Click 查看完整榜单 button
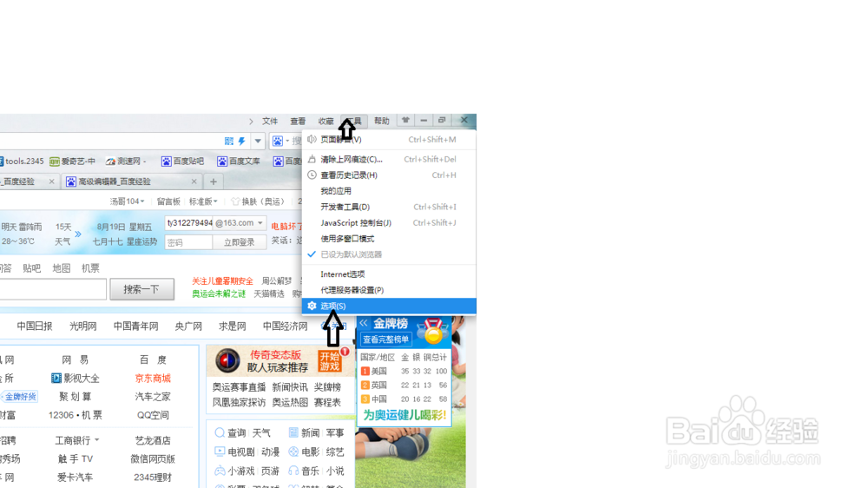This screenshot has height=488, width=868. pos(386,340)
